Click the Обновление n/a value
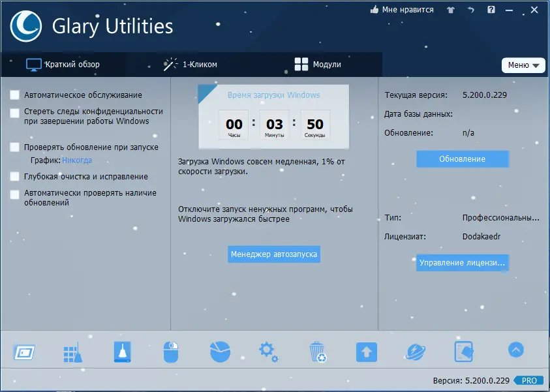 point(468,133)
